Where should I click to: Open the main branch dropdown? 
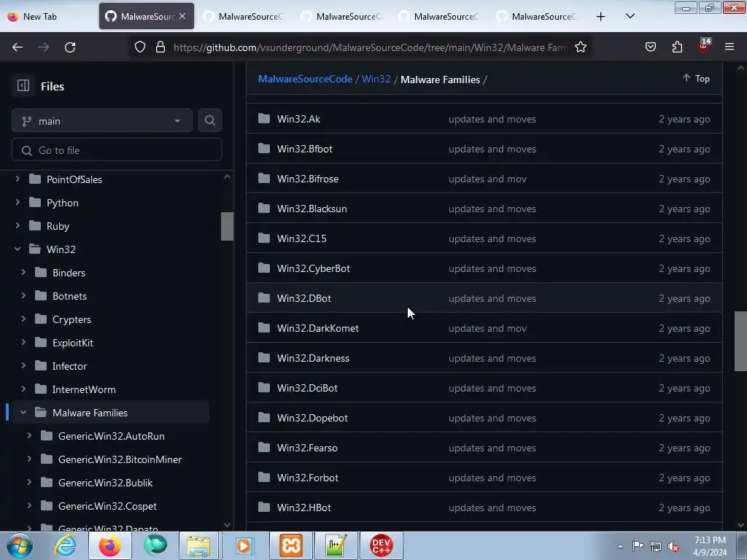coord(102,121)
